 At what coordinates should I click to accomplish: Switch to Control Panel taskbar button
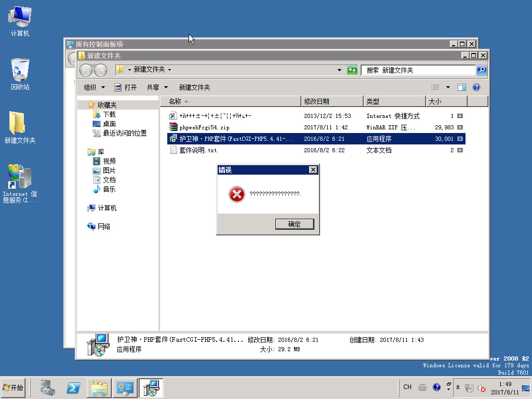[x=125, y=388]
